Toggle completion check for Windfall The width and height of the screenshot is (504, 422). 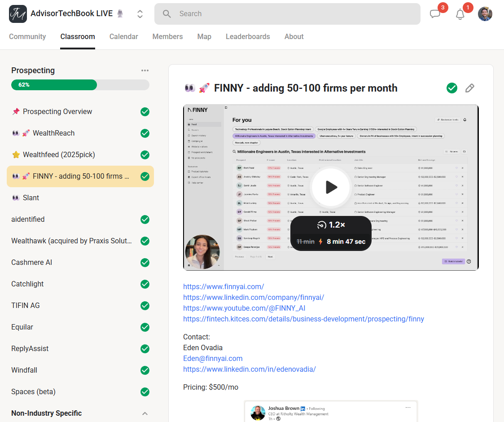[x=145, y=370]
